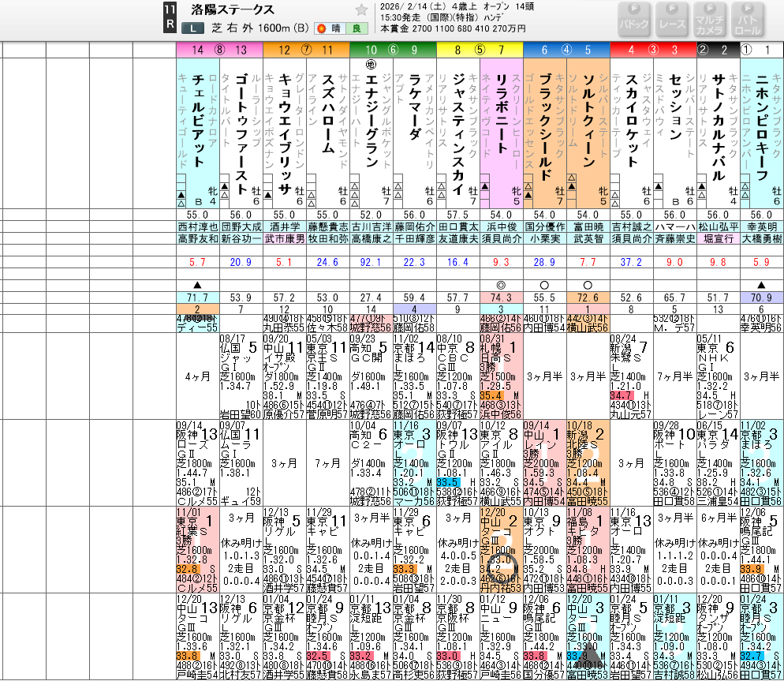Click the L listed-grade badge

pos(193,28)
